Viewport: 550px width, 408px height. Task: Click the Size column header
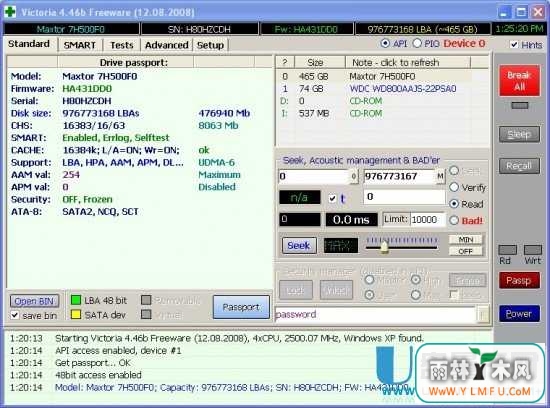coord(320,62)
